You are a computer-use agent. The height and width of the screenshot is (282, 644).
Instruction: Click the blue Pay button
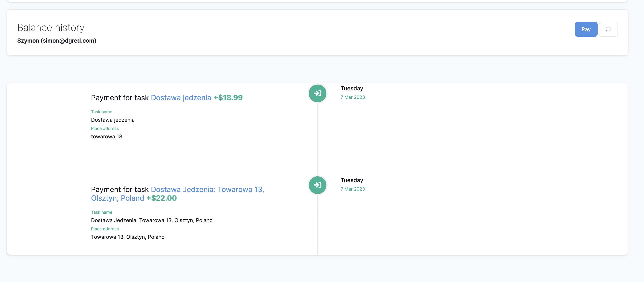tap(586, 29)
